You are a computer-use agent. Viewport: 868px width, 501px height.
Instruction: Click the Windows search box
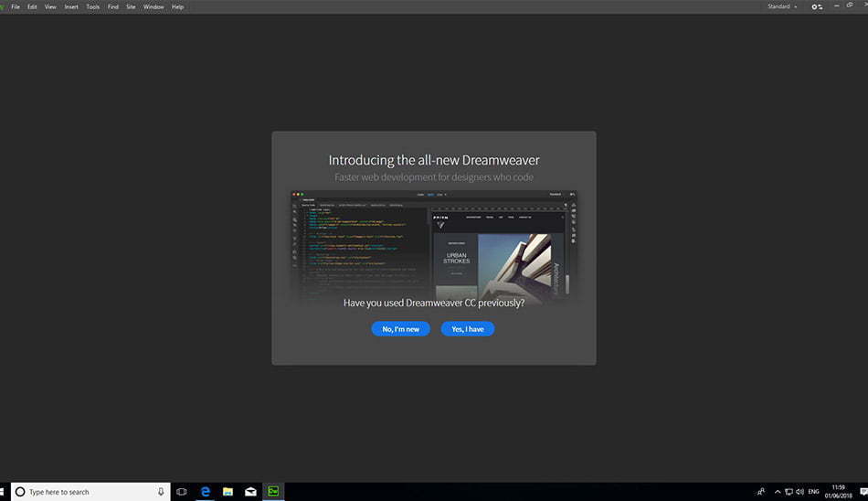[x=90, y=492]
